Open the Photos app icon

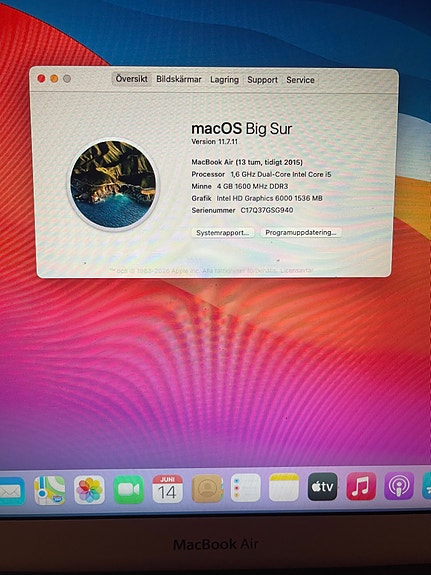(x=89, y=490)
